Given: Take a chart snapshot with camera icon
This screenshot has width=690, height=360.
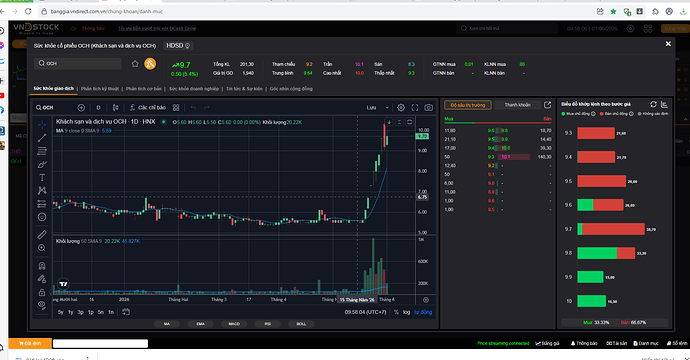Looking at the screenshot, I should [x=428, y=107].
